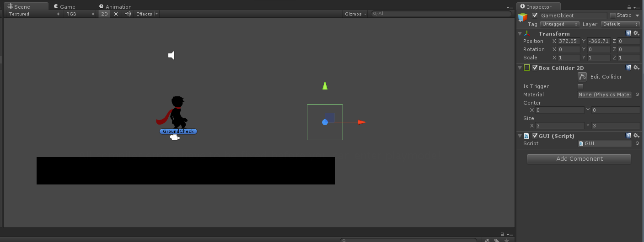Open Transform component help icon
Screen dimensions: 644x242
point(628,33)
